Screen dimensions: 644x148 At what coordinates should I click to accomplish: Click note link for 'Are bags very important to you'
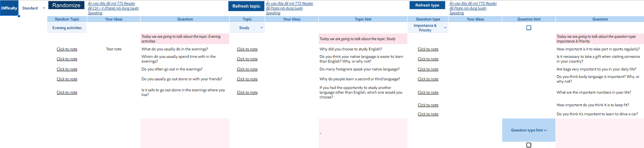pyautogui.click(x=428, y=69)
